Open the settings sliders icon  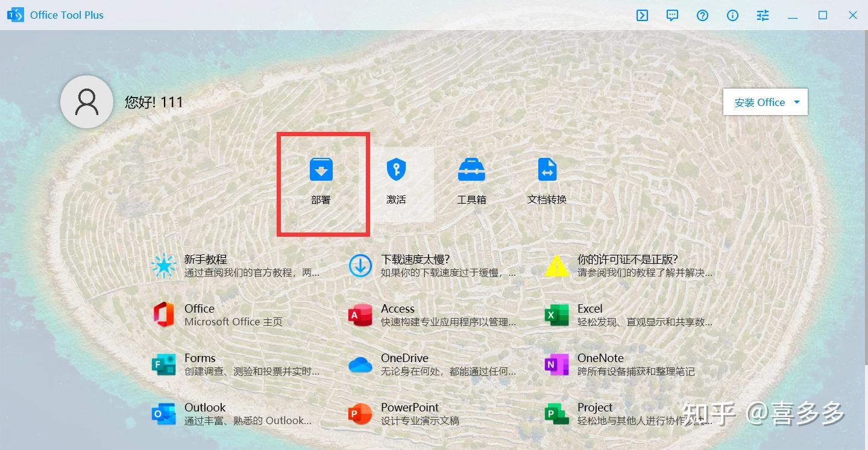(763, 16)
